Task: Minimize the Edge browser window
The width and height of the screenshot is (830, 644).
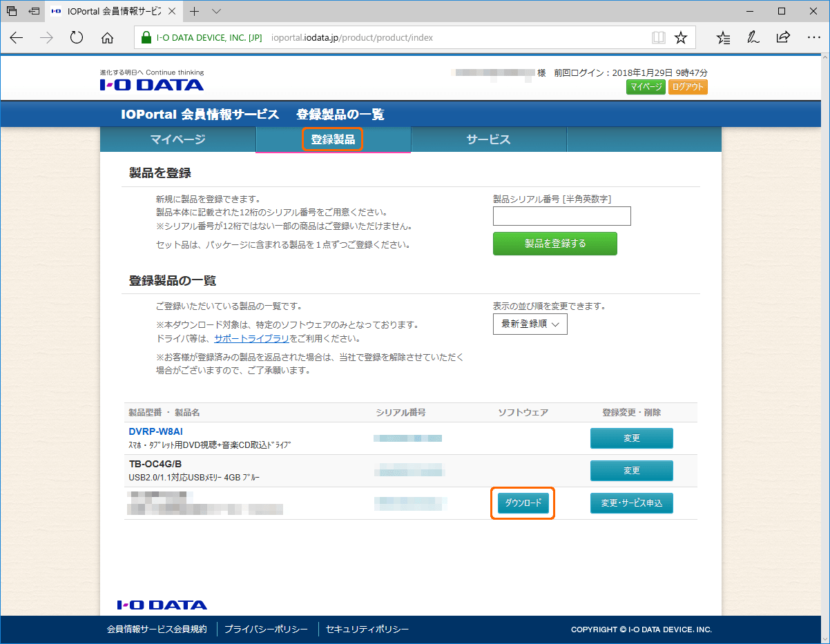Action: tap(749, 12)
